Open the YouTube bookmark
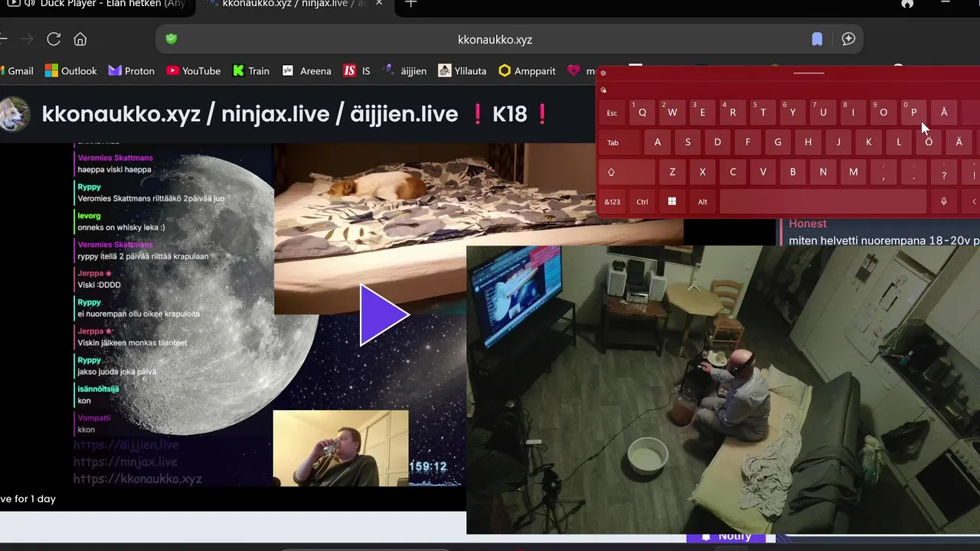Viewport: 980px width, 551px height. click(x=194, y=70)
